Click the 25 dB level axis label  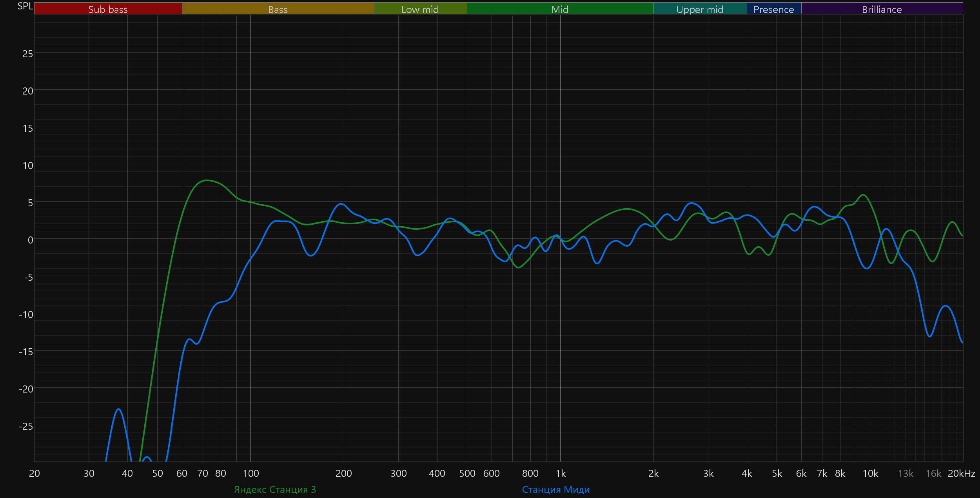27,54
